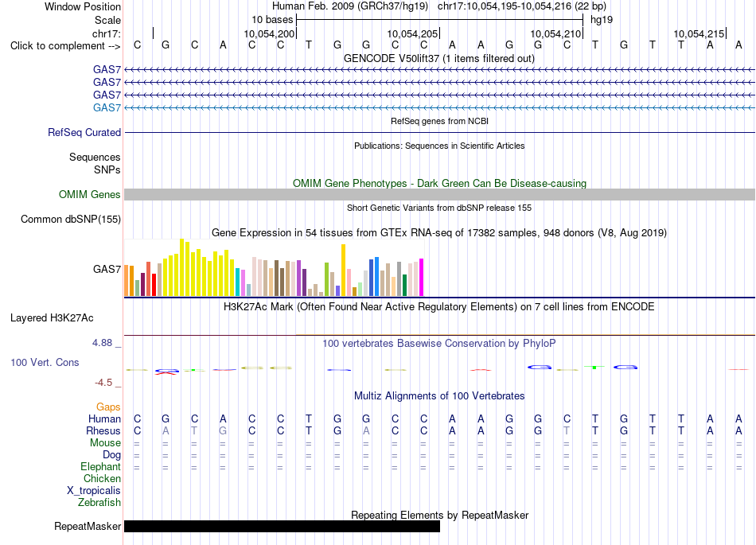Click the chr17: ruler label

coord(107,33)
